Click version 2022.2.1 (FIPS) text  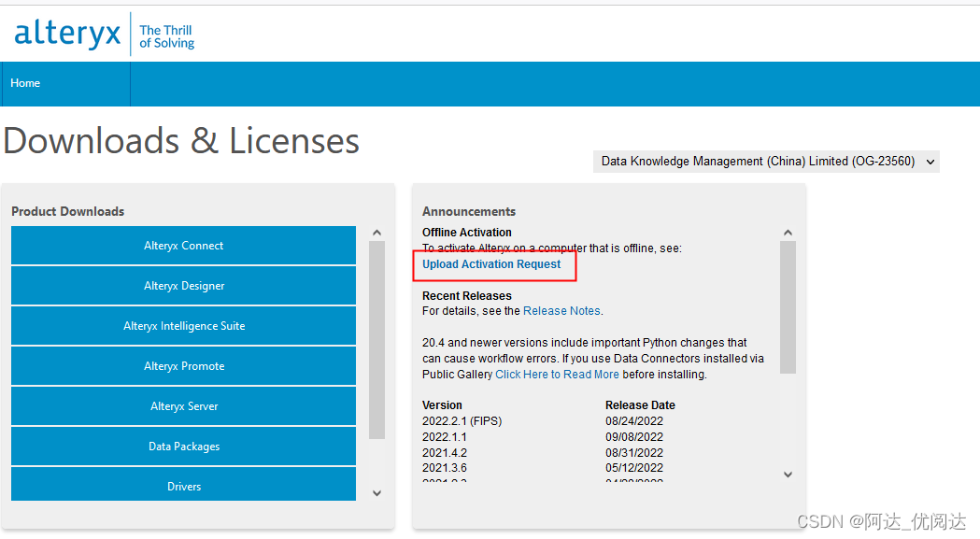(x=462, y=420)
